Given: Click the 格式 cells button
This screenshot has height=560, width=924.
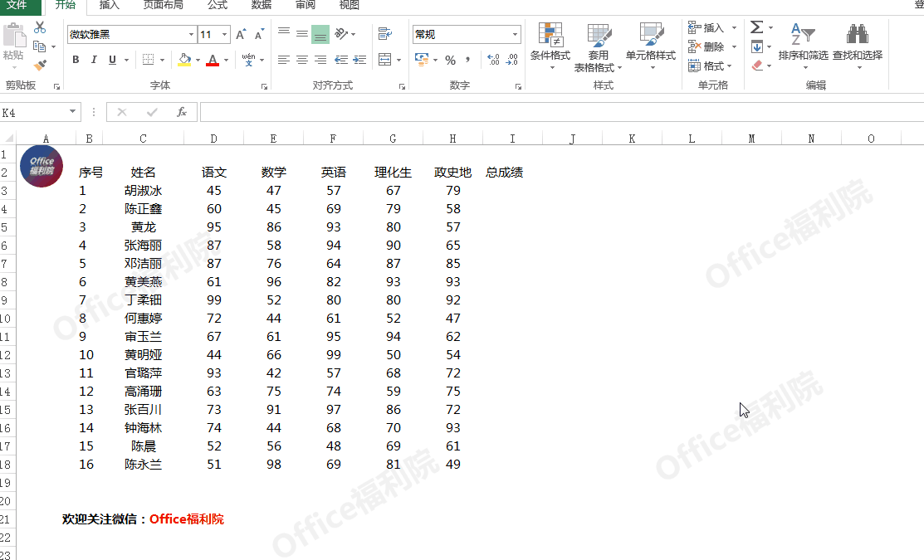Looking at the screenshot, I should (710, 66).
